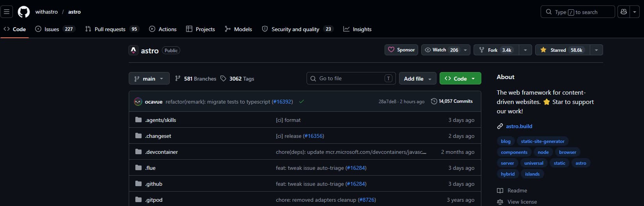Click ocavue's avatar in latest commit
The width and height of the screenshot is (644, 206).
138,102
